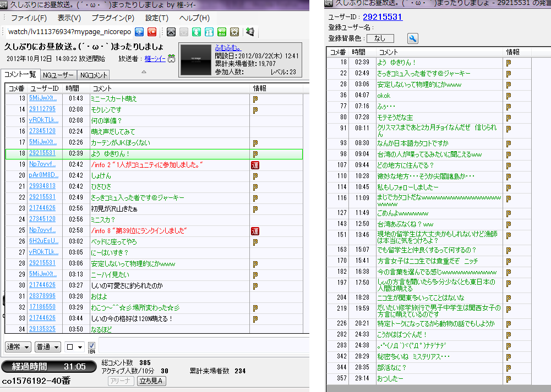This screenshot has width=551, height=392.
Task: Click P icon on モテそうだな主 row
Action: pyautogui.click(x=509, y=118)
